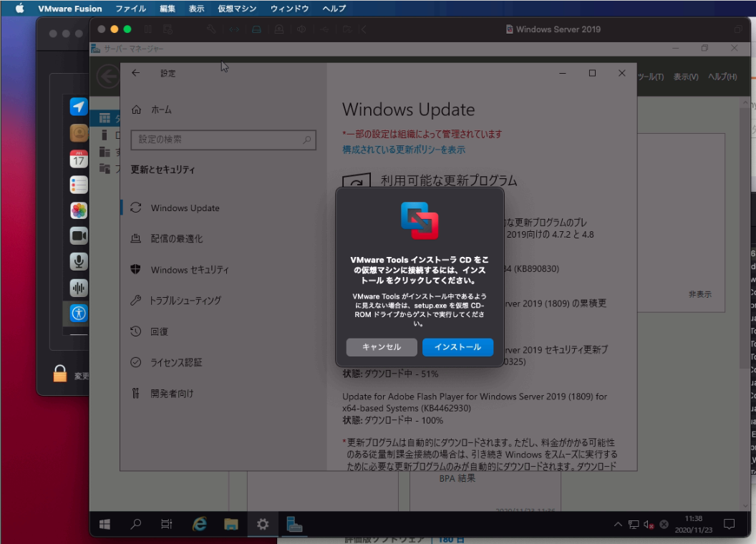
Task: Select Speech Recognition icon in System Preferences
Action: 79,288
